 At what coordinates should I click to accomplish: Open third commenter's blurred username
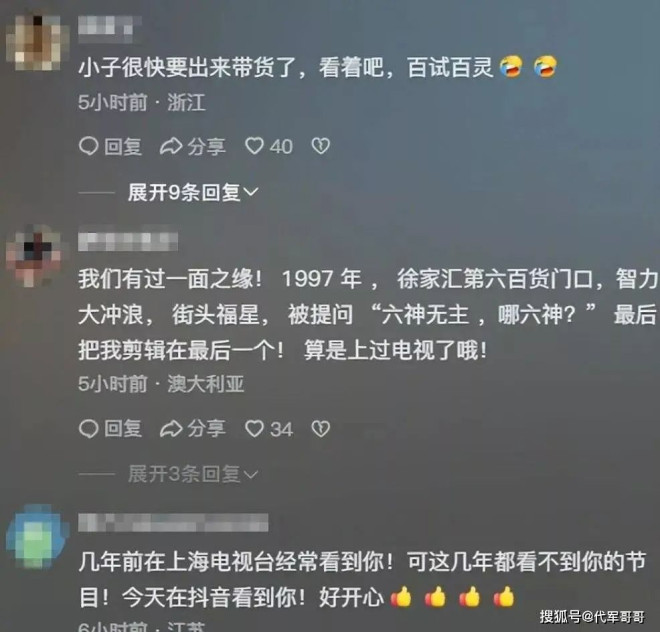tap(173, 522)
